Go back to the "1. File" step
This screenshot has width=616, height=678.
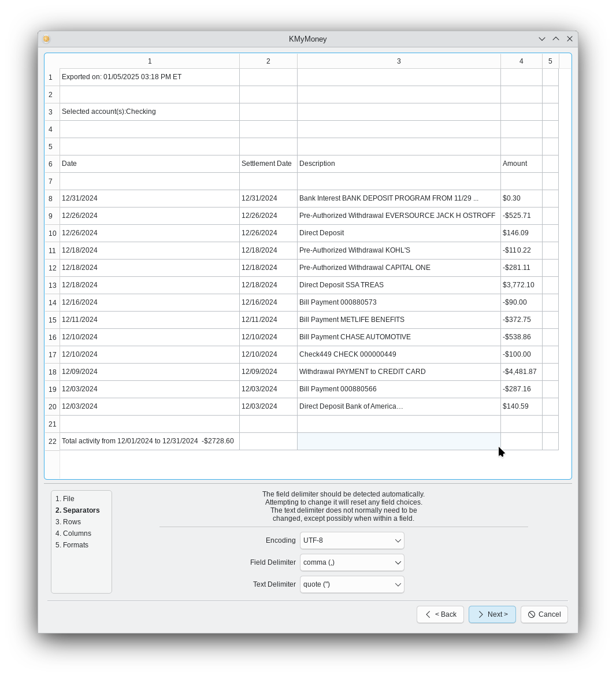(65, 498)
